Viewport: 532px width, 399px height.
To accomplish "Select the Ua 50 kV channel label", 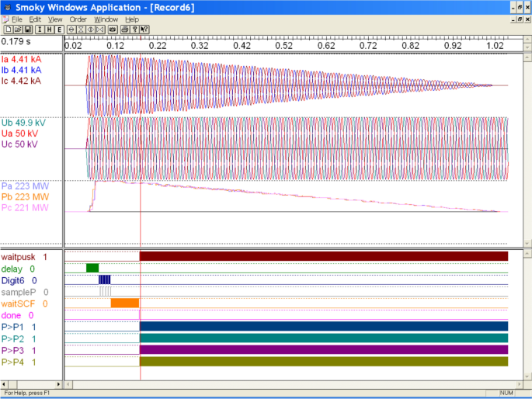I will [19, 134].
